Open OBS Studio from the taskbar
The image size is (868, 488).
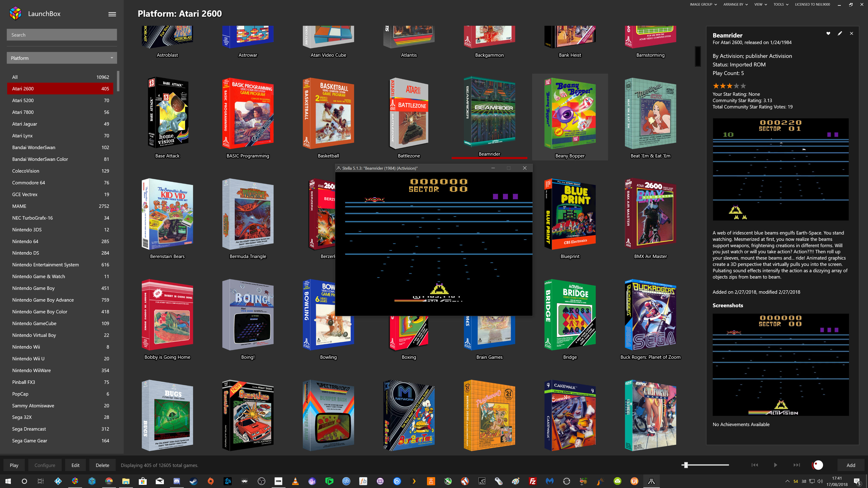click(x=262, y=481)
